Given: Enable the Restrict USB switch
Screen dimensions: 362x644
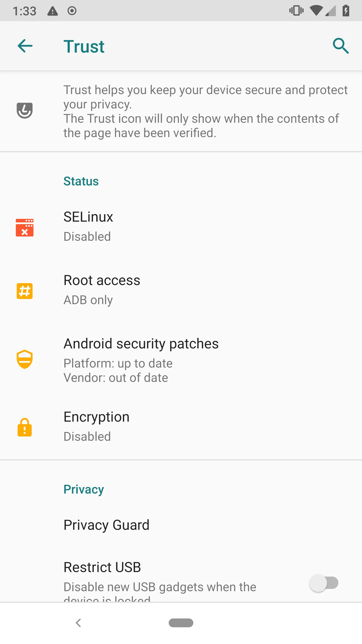Looking at the screenshot, I should click(x=324, y=583).
